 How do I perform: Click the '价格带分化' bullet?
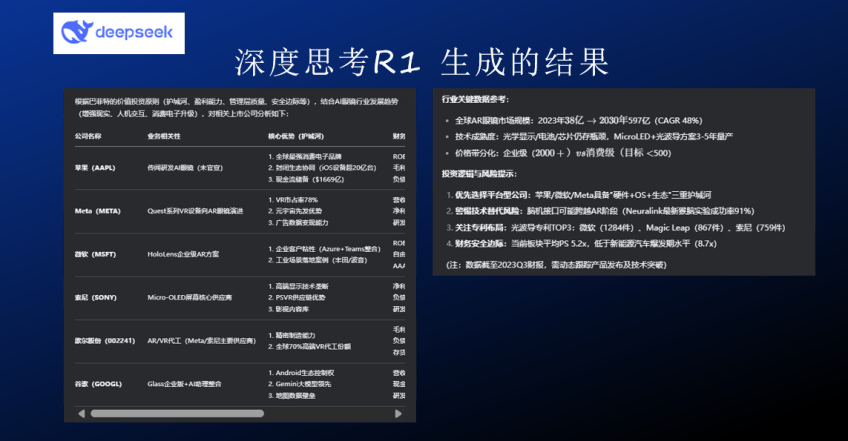(x=563, y=153)
